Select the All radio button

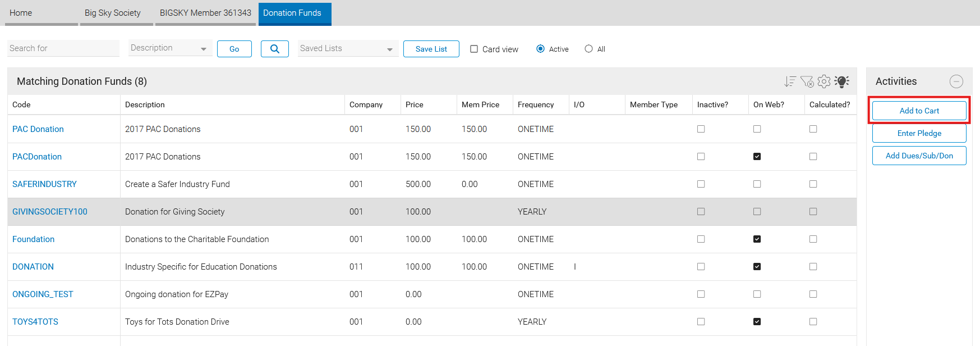click(588, 49)
